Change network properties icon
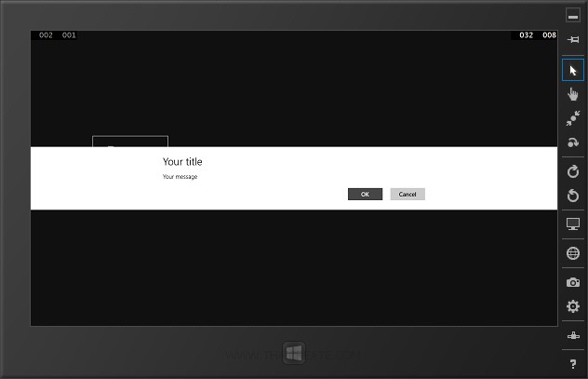 point(572,335)
